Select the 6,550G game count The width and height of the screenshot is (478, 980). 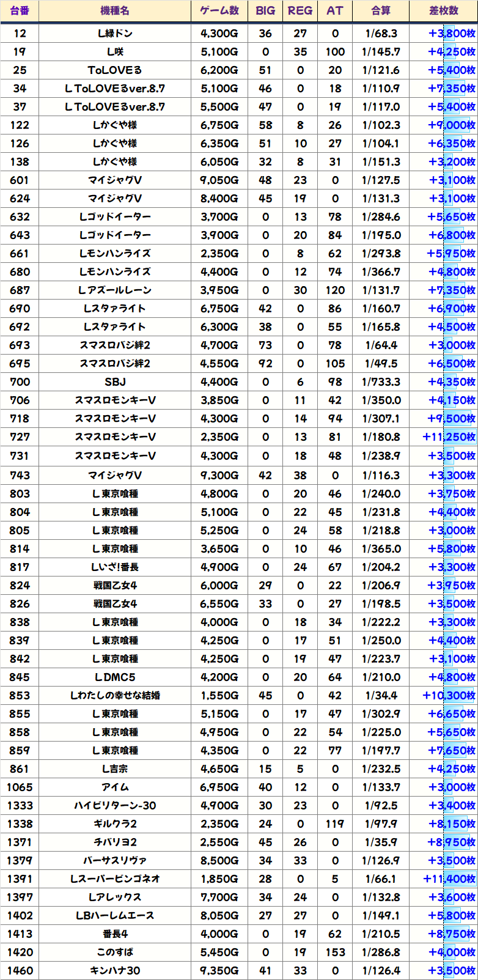pos(219,603)
